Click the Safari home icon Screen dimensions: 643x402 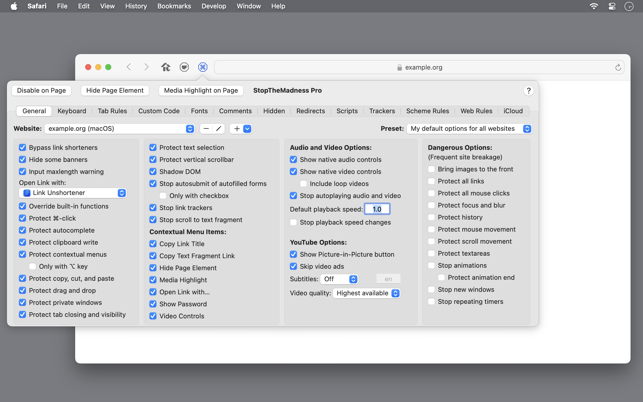coord(166,67)
